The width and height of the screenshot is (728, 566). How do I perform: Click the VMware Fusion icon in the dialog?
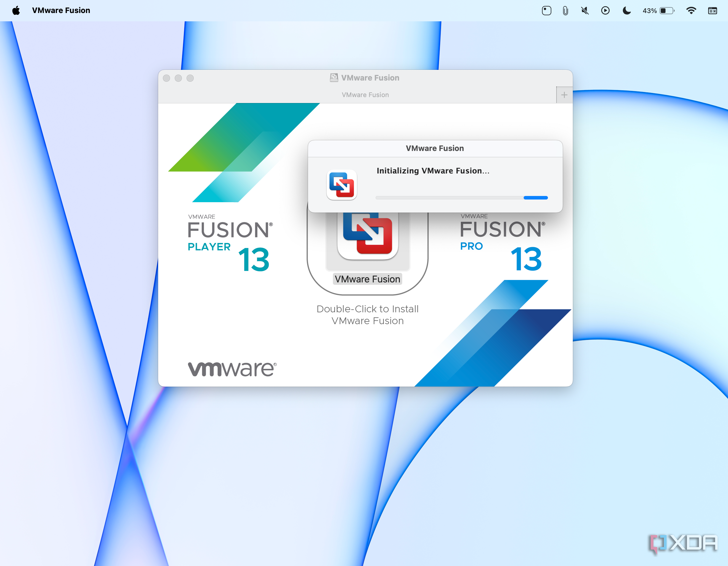(342, 185)
